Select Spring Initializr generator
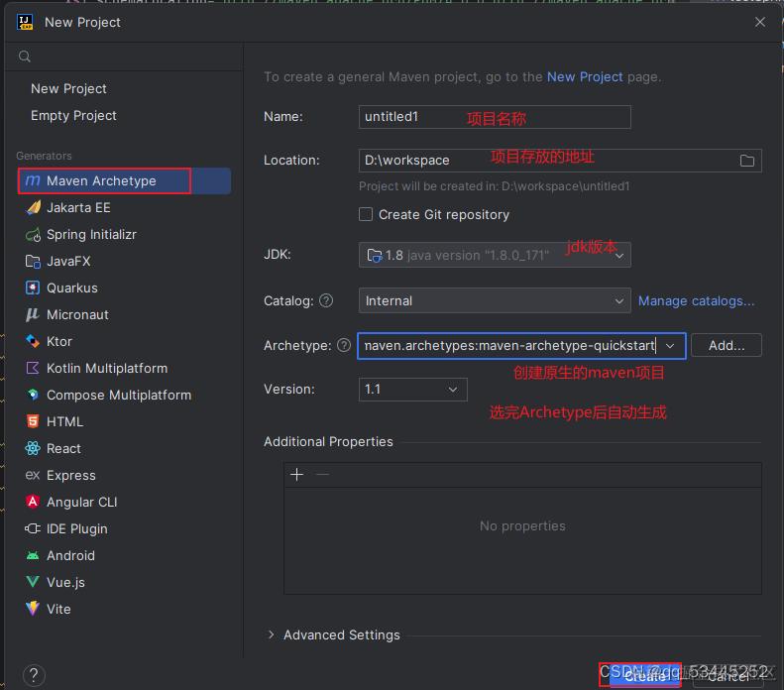The height and width of the screenshot is (690, 784). tap(91, 235)
